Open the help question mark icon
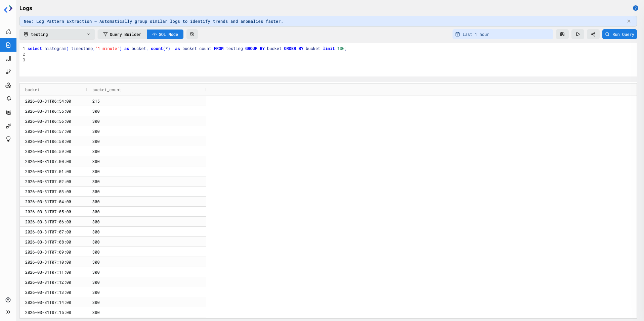 point(636,8)
